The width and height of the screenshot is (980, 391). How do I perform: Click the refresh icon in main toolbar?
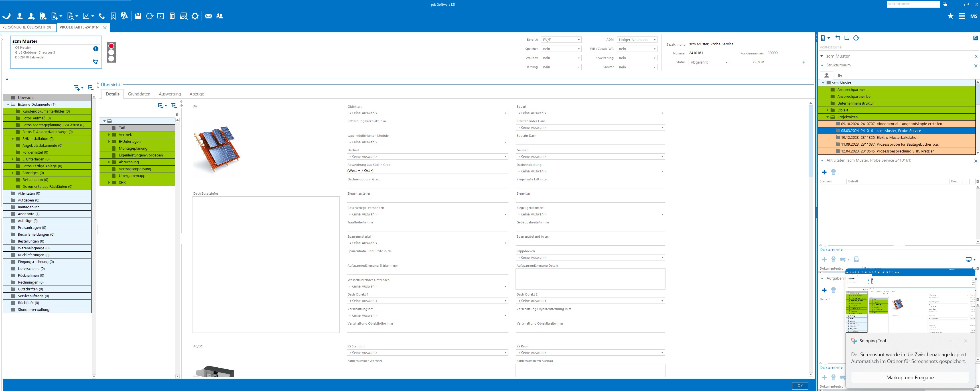pos(149,16)
